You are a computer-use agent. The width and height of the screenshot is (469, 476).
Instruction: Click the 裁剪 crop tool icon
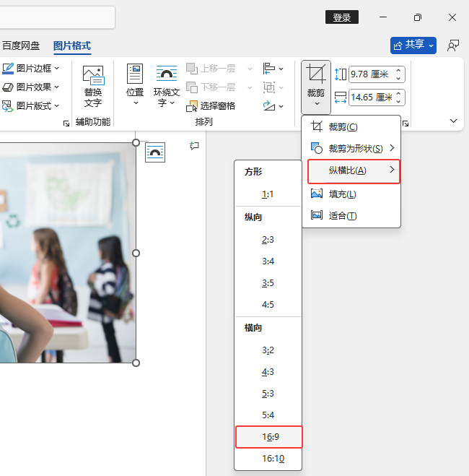click(x=316, y=74)
